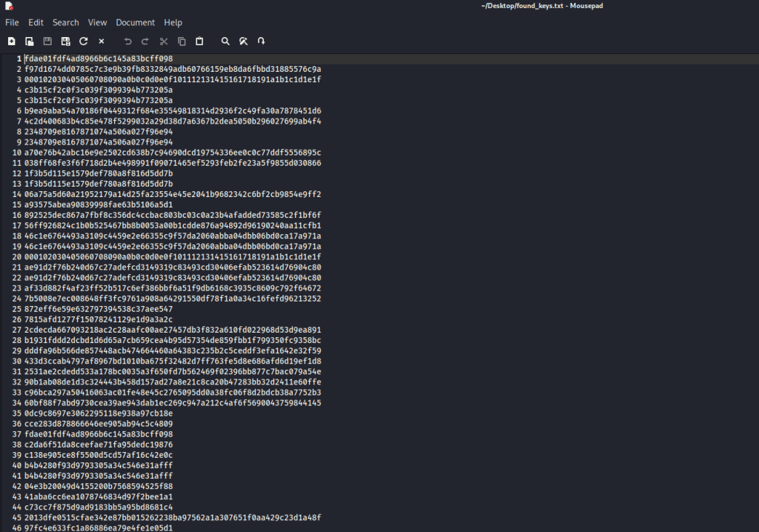Click the Go to line icon
The image size is (759, 532).
(261, 41)
